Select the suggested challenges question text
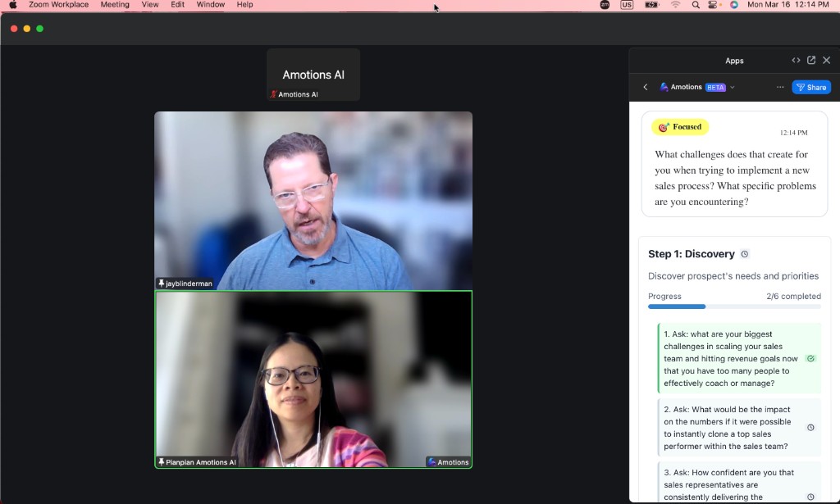The image size is (840, 504). [735, 178]
